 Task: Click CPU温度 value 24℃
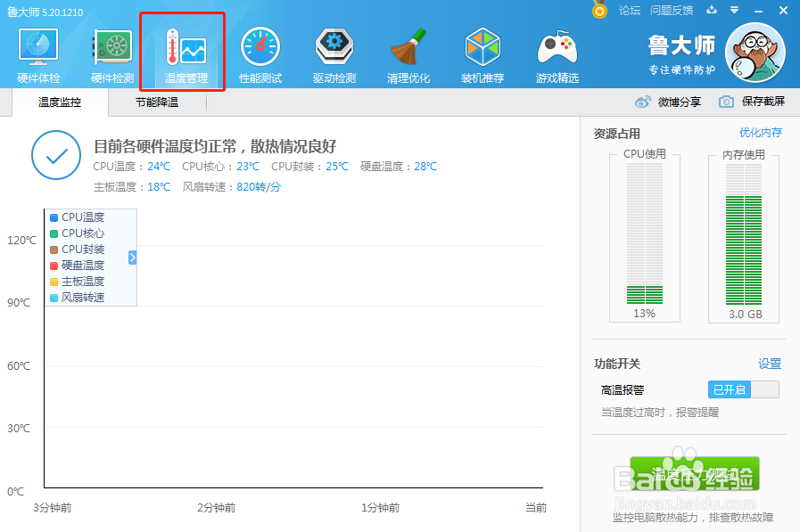(x=159, y=166)
